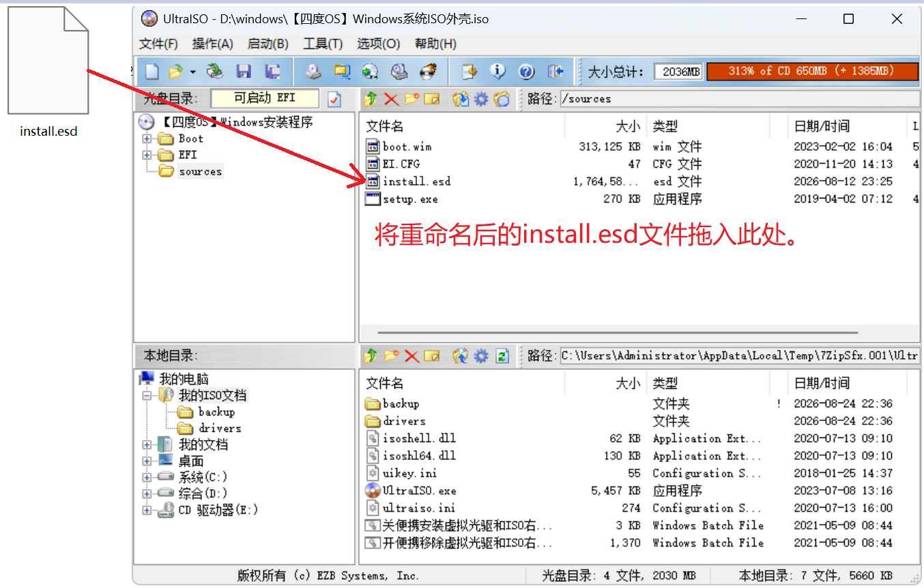Open the 工具(T) menu
The height and width of the screenshot is (588, 924).
coord(323,44)
